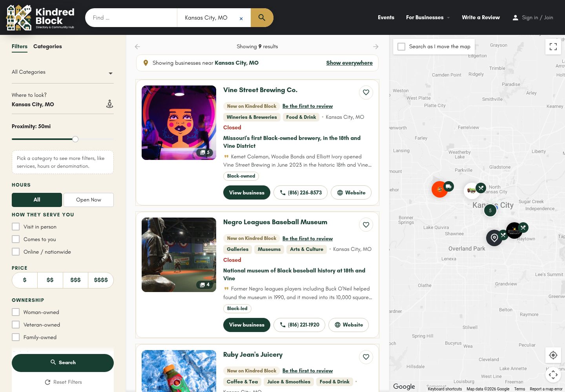Clear the Kansas City, MO location
The image size is (565, 392).
(241, 18)
